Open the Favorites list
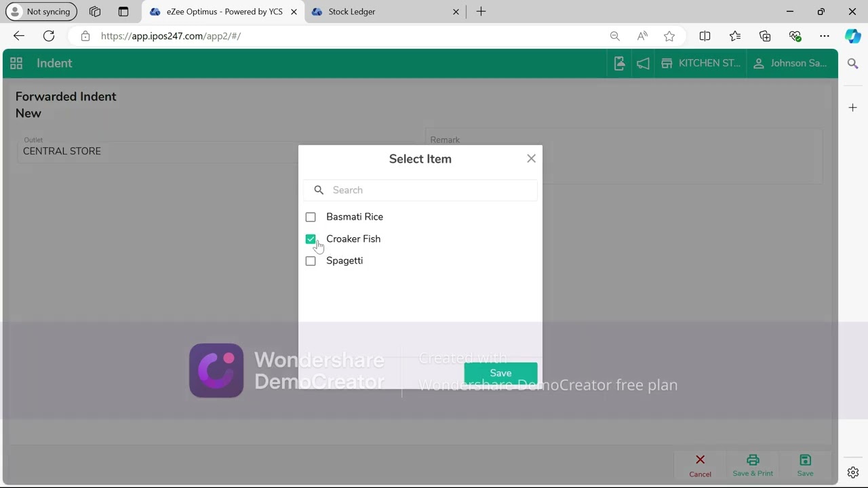This screenshot has width=868, height=488. coord(735,36)
